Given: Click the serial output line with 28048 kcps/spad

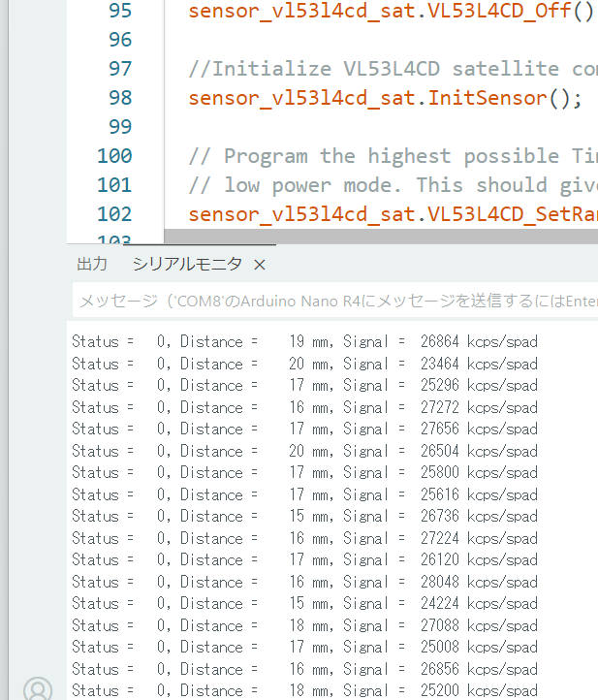Looking at the screenshot, I should click(x=304, y=582).
